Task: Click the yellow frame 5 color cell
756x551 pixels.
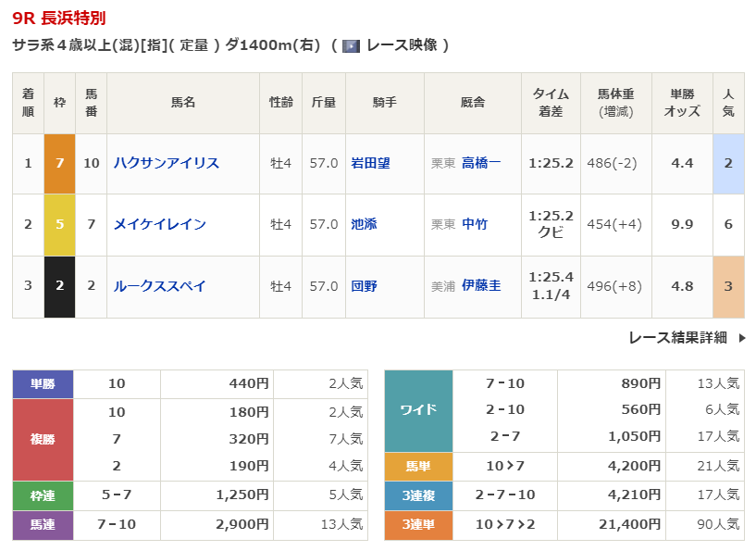Action: (59, 224)
